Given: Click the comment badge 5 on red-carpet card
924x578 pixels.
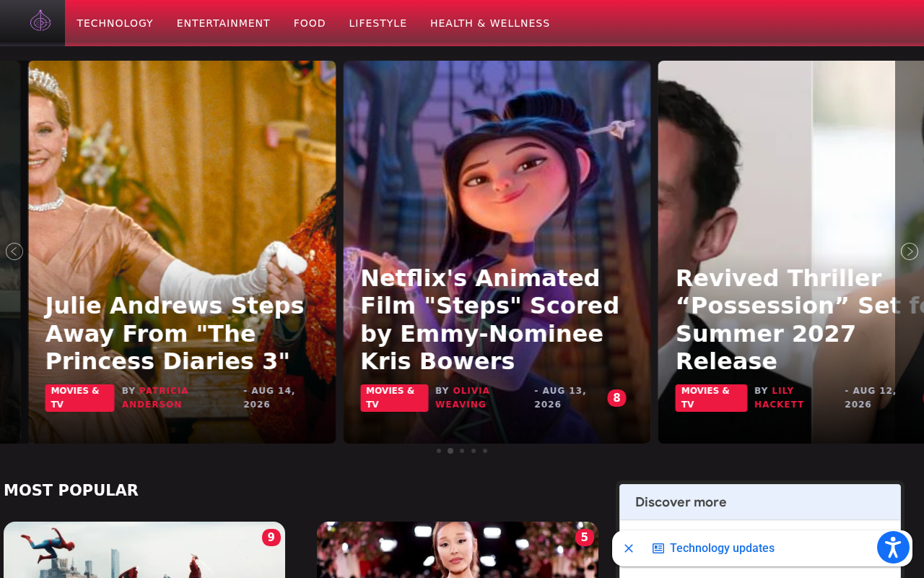Looking at the screenshot, I should [x=585, y=538].
